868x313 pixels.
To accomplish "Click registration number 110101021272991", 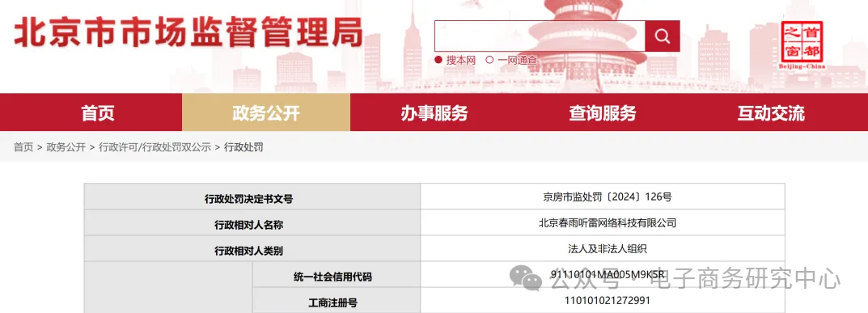I will (608, 300).
